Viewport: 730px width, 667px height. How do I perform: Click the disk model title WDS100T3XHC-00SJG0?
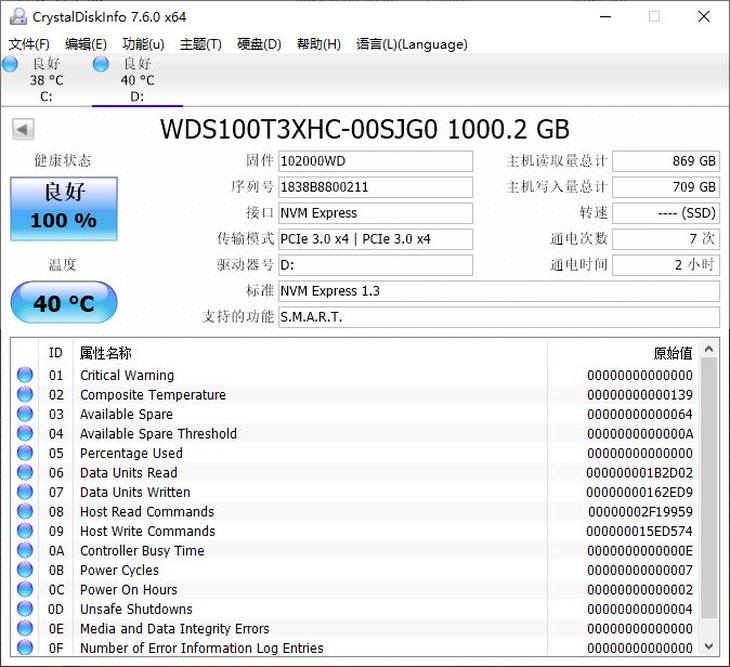299,129
